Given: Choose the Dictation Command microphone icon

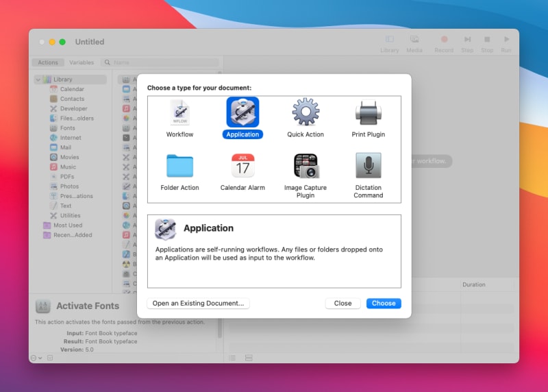Looking at the screenshot, I should [x=369, y=165].
